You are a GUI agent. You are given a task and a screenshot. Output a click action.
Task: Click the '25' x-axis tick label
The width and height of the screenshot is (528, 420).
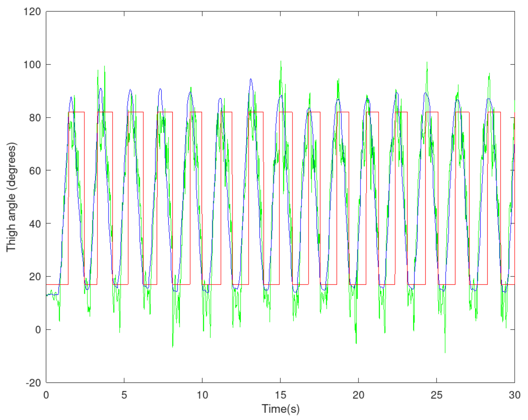pos(436,395)
